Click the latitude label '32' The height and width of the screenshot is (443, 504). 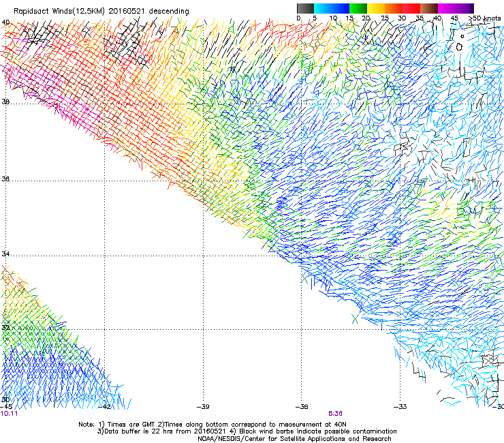[5, 328]
